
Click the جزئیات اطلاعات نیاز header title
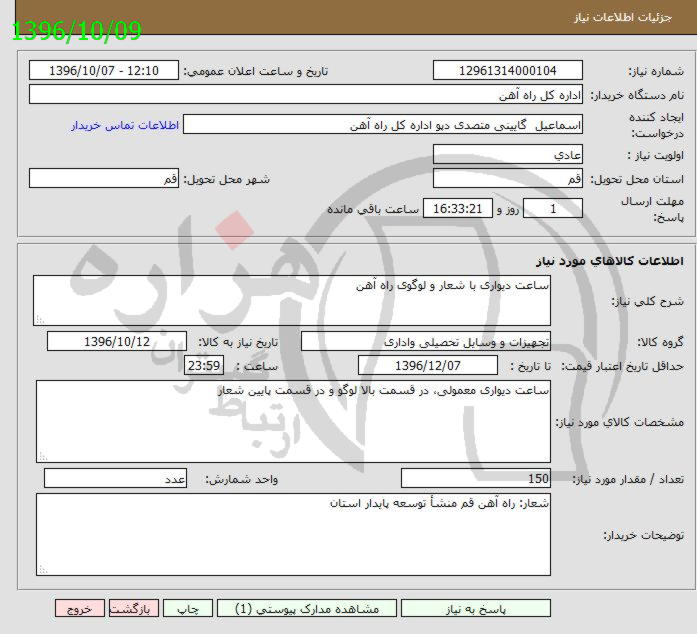pyautogui.click(x=623, y=17)
